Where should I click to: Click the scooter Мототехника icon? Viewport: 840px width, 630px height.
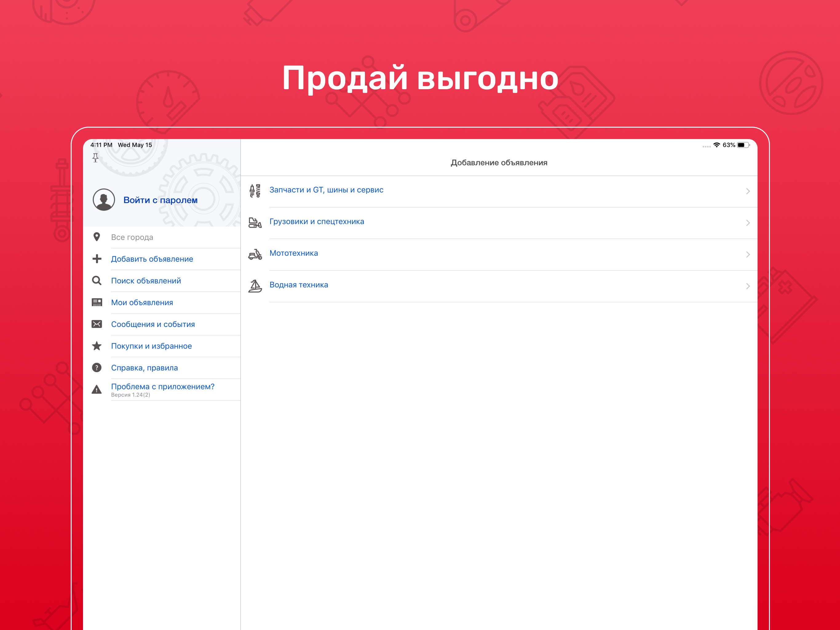pyautogui.click(x=255, y=254)
